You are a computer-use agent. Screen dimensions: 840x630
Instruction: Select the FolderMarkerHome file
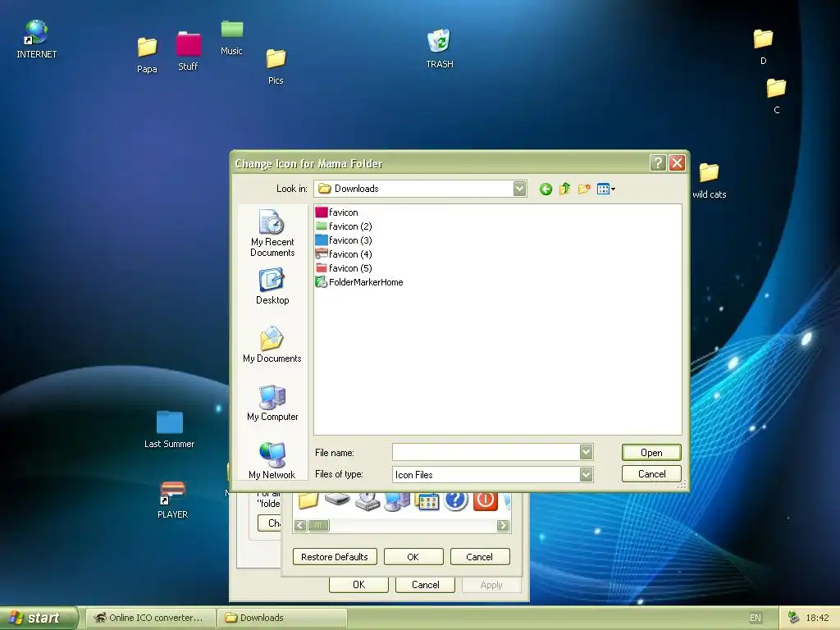pyautogui.click(x=359, y=282)
